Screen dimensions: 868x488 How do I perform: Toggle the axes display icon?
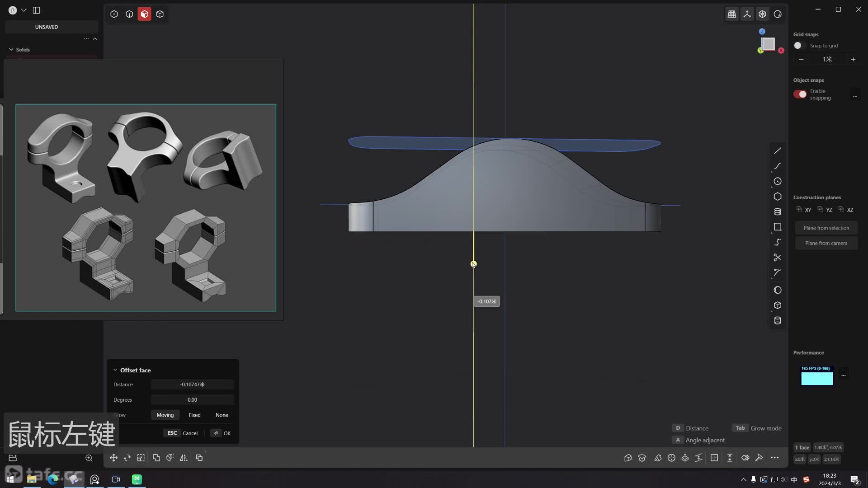click(x=747, y=14)
